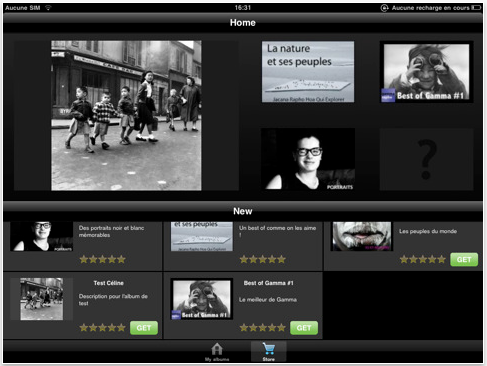This screenshot has width=487, height=366.
Task: Open the portraits thumbnail in New list
Action: click(42, 236)
